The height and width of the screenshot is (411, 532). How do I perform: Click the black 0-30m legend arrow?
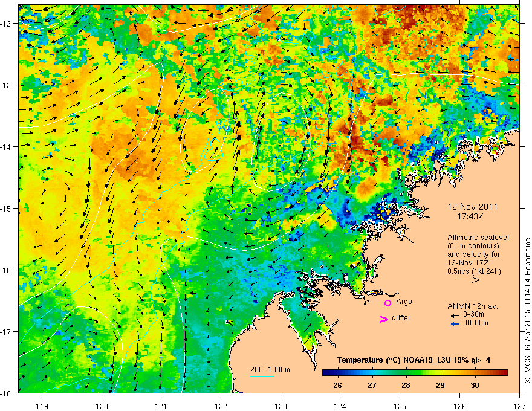pyautogui.click(x=455, y=316)
